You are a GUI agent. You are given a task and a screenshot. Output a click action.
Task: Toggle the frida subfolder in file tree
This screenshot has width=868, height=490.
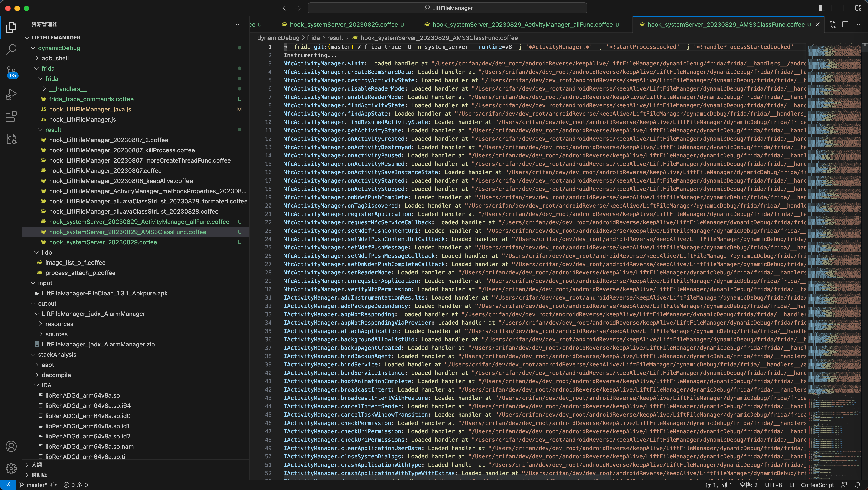click(x=52, y=78)
